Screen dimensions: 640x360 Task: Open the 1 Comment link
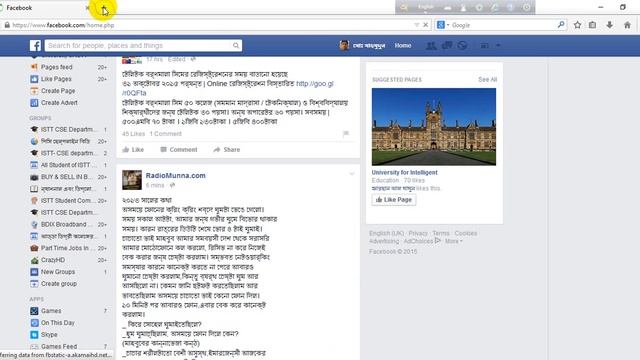pos(165,133)
